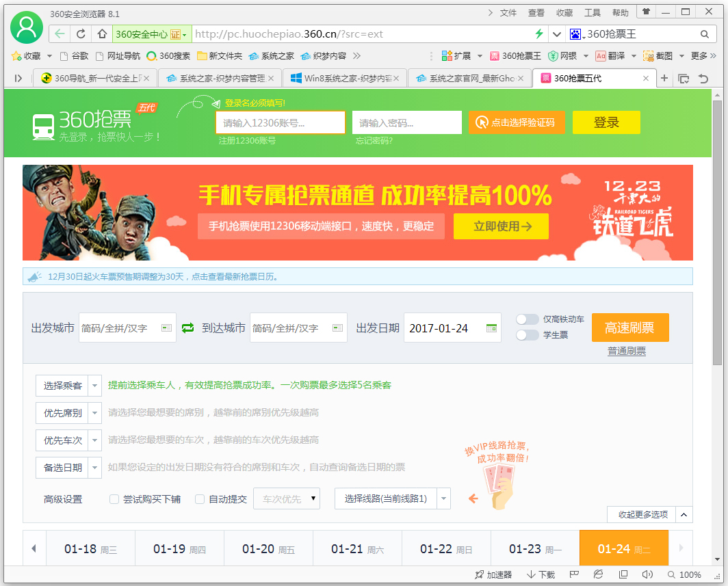Click the restore closed tab undo icon
Image resolution: width=728 pixels, height=586 pixels.
[x=703, y=79]
